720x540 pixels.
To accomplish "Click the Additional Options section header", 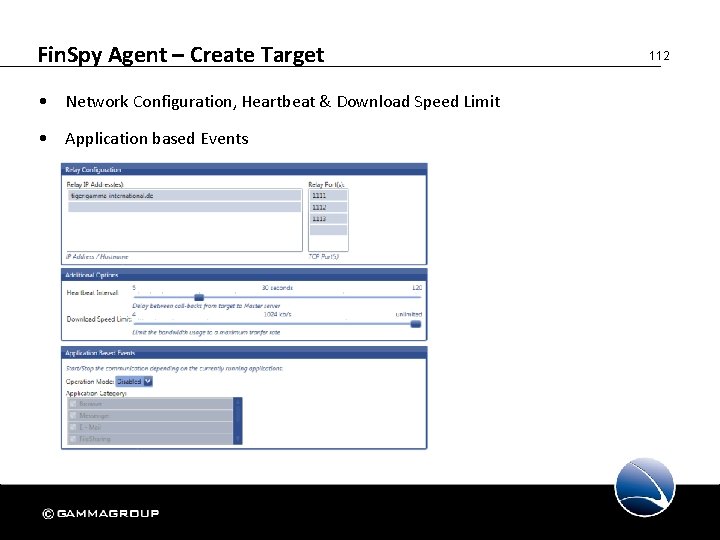I will [244, 275].
